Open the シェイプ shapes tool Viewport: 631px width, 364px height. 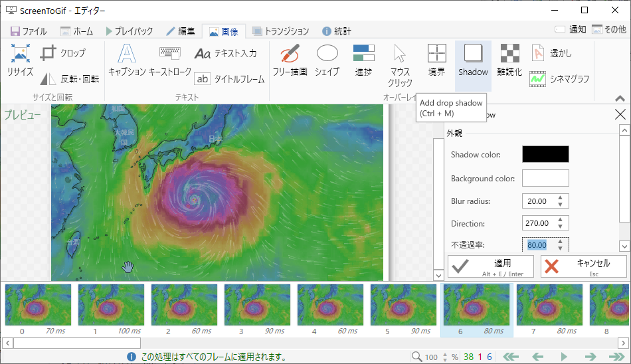tap(327, 60)
